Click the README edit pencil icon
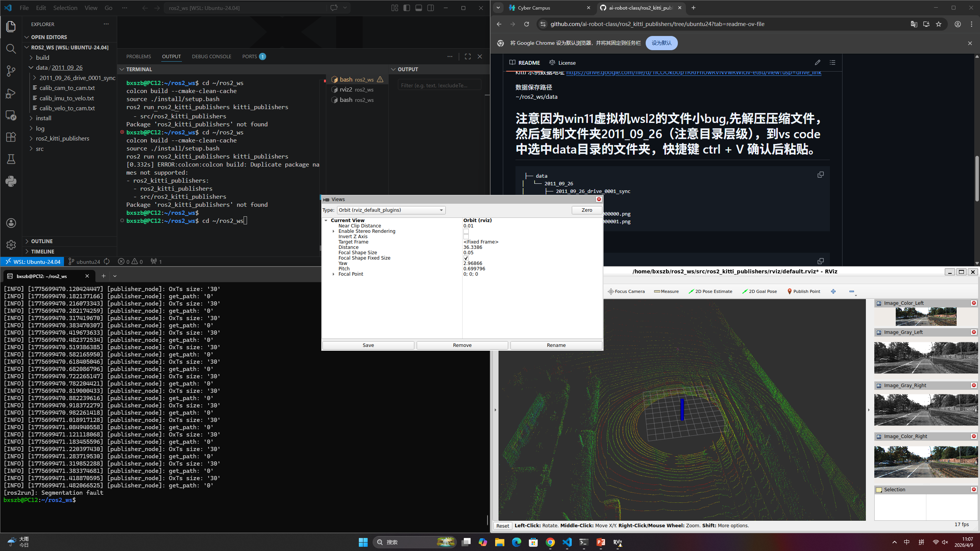980x551 pixels. point(818,62)
